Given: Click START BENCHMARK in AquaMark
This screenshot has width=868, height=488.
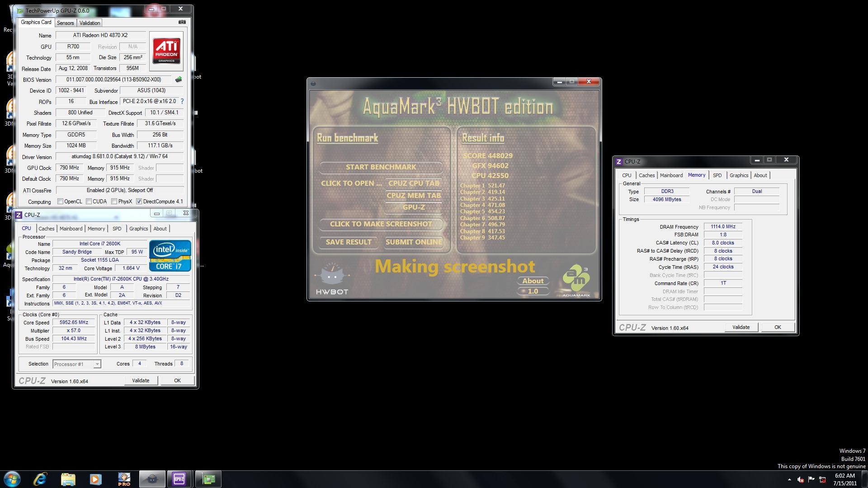Looking at the screenshot, I should pos(381,167).
